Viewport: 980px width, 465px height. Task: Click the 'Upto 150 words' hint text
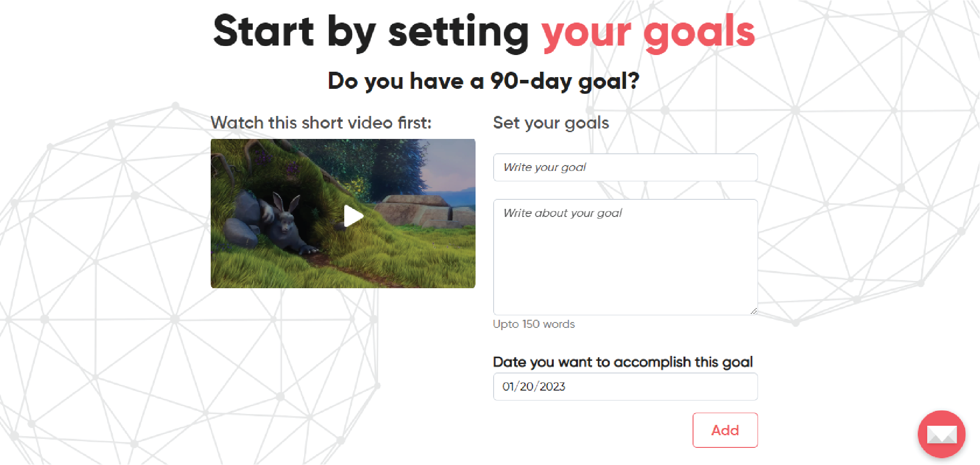[x=534, y=324]
